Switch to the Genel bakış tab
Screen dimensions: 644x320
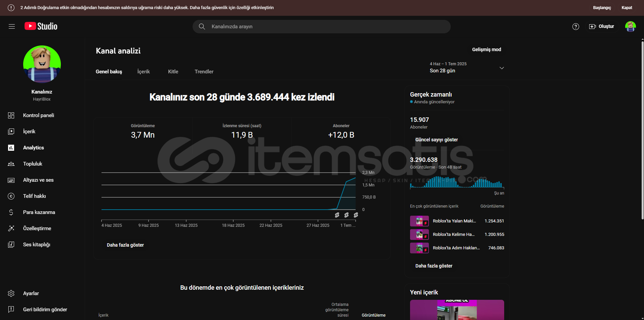tap(109, 72)
